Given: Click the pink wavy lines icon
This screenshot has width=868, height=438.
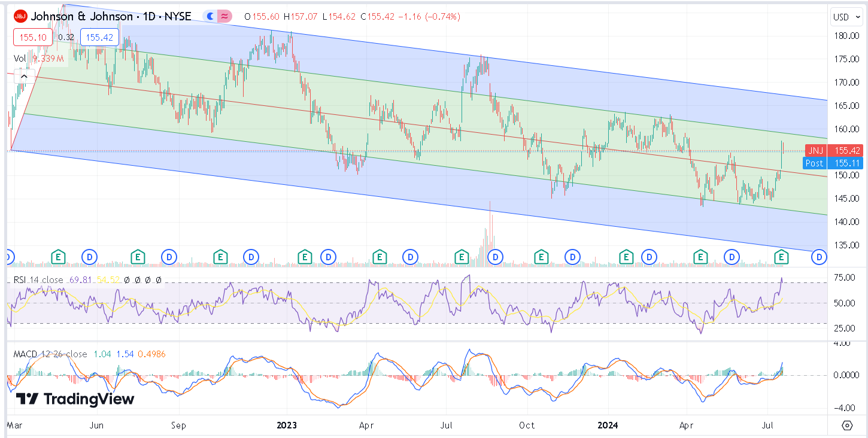Looking at the screenshot, I should [224, 17].
